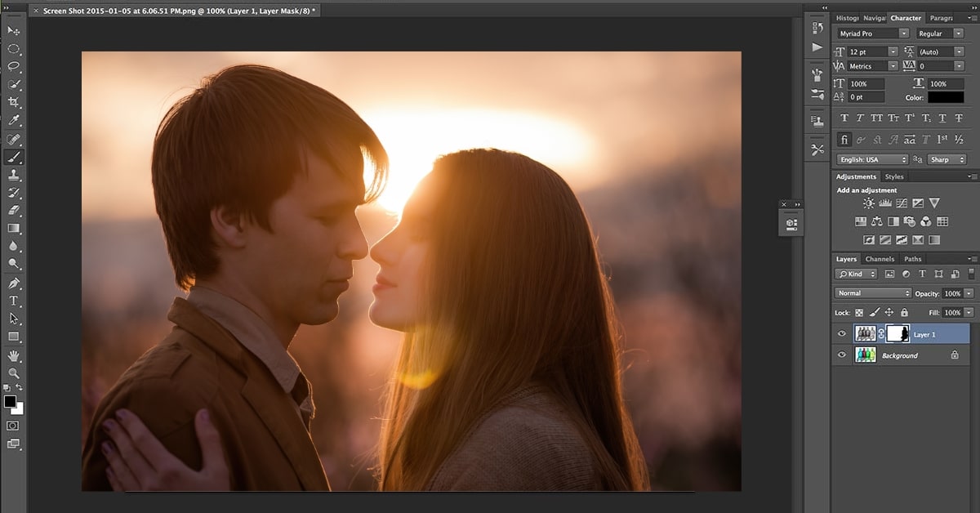Select the Path Selection tool
Image resolution: width=980 pixels, height=513 pixels.
pos(14,319)
